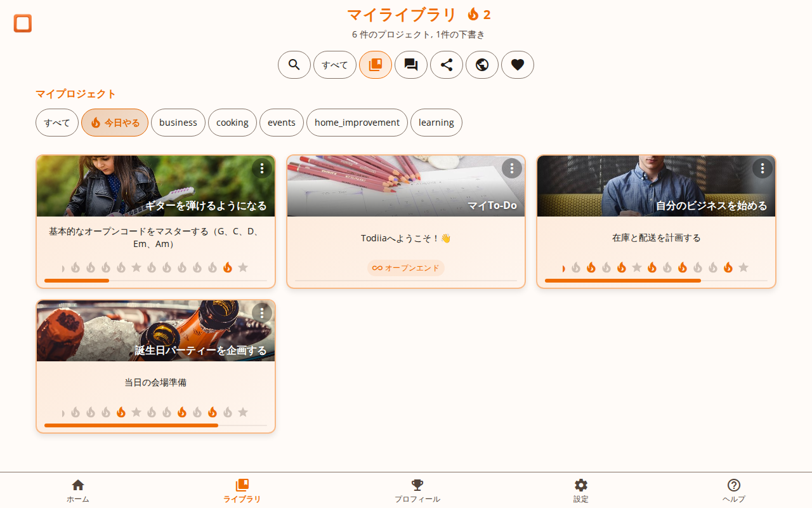Viewport: 812px width, 508px height.
Task: Open the three-dot menu on ギターを弾けるようになる card
Action: coord(262,168)
